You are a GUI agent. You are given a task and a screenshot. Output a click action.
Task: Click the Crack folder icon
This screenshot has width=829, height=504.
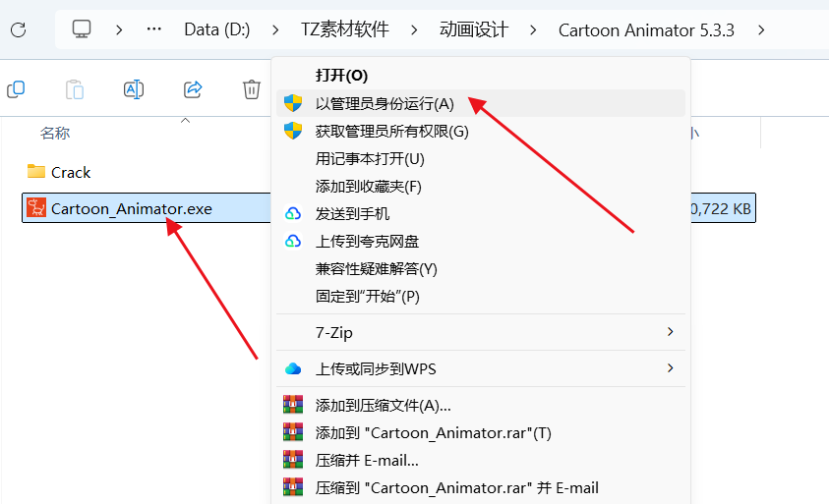[36, 171]
